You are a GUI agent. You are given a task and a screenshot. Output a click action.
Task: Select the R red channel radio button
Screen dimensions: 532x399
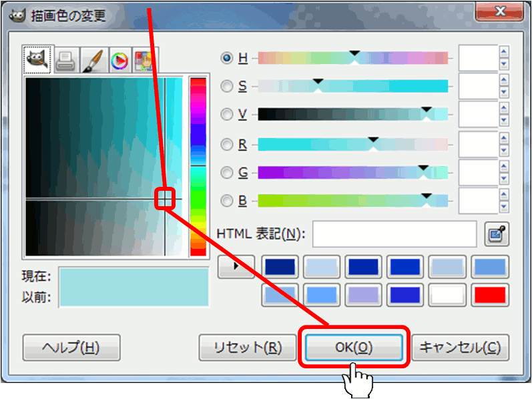pos(228,144)
